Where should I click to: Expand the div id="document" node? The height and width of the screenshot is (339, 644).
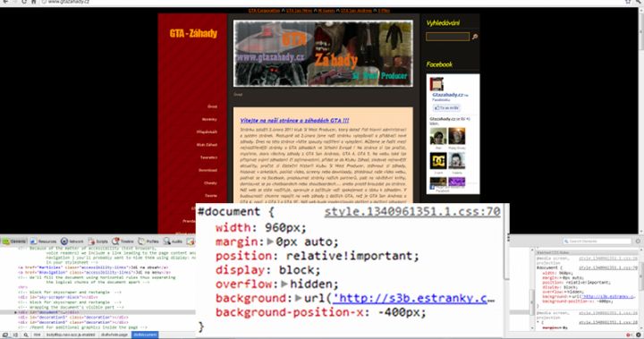click(16, 312)
